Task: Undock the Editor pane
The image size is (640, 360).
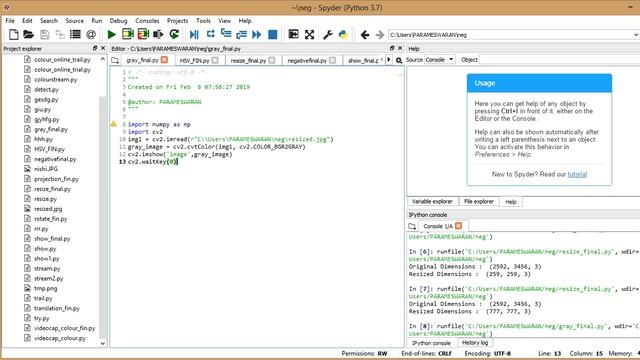Action: [392, 48]
